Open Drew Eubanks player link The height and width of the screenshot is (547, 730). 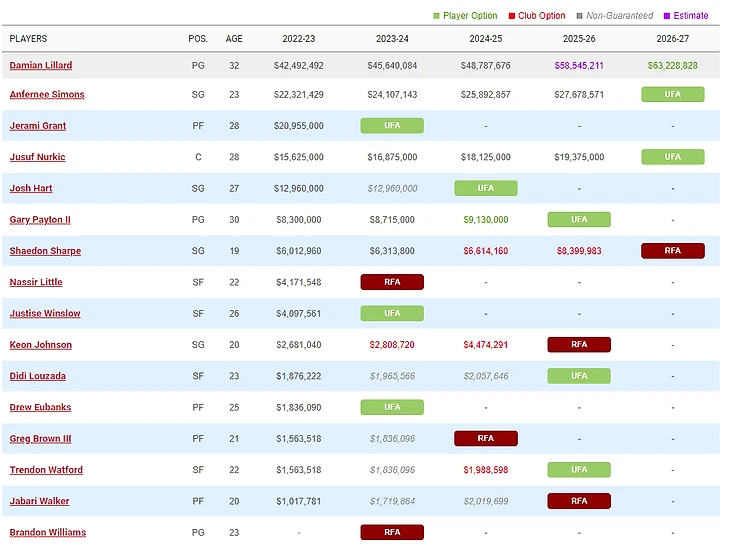pyautogui.click(x=41, y=407)
